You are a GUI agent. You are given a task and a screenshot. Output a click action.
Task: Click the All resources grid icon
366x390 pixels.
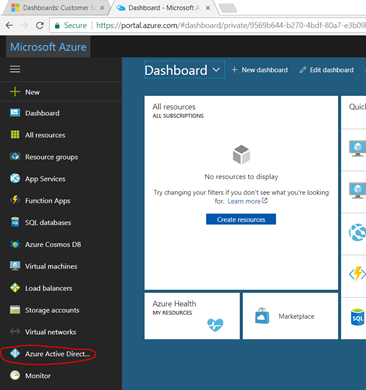[x=15, y=135]
